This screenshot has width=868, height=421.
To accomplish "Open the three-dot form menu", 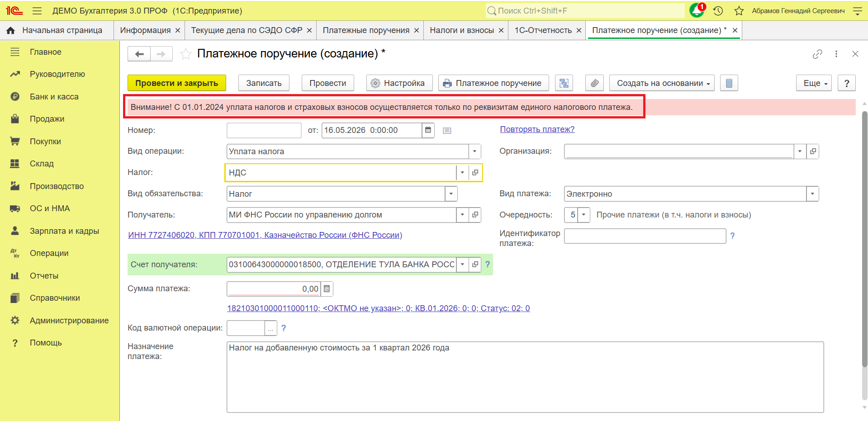I will pyautogui.click(x=836, y=54).
